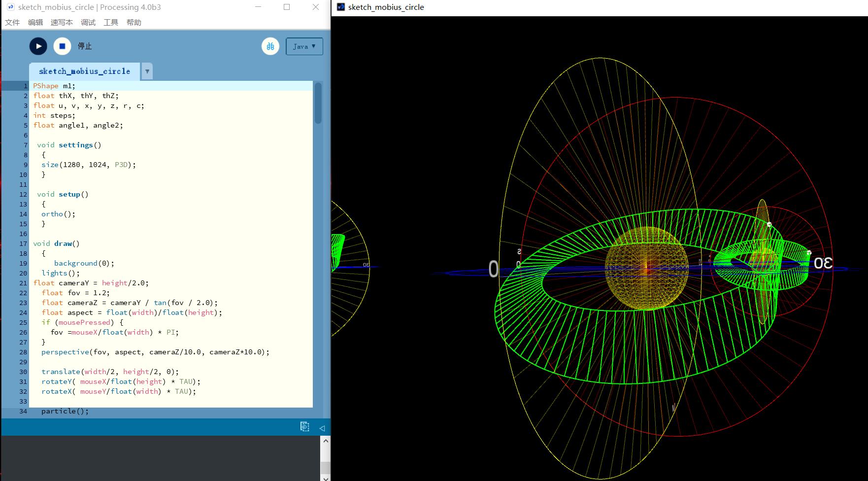This screenshot has width=868, height=481.
Task: Toggle the debugger butterfly icon
Action: pos(270,46)
